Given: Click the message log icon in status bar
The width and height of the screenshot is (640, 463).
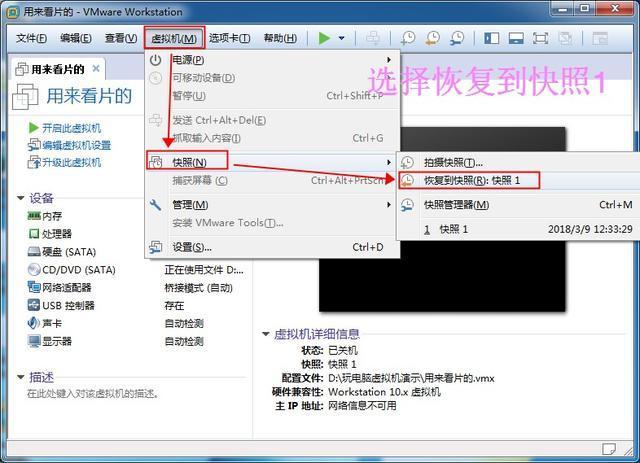Looking at the screenshot, I should [609, 449].
